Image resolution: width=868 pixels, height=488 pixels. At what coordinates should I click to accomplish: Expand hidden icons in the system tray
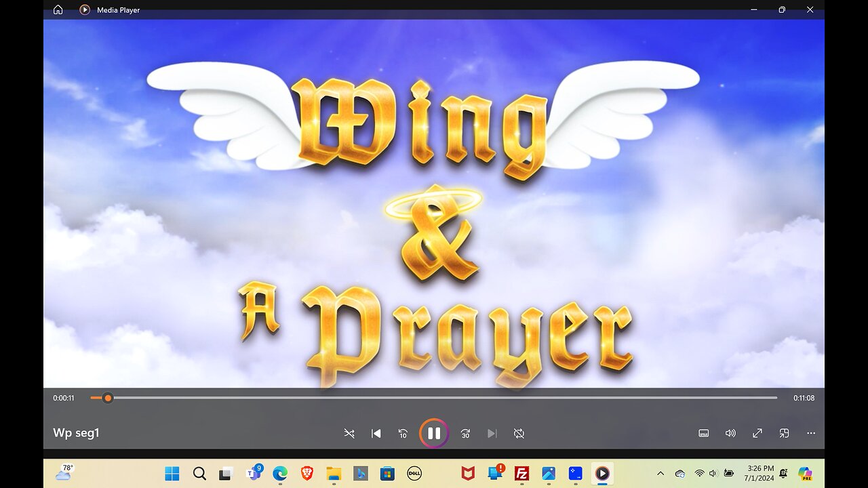(x=660, y=474)
